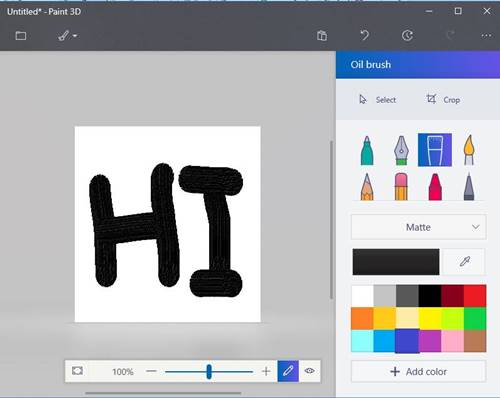Image resolution: width=500 pixels, height=398 pixels.
Task: Click the Select tool button
Action: tap(377, 100)
